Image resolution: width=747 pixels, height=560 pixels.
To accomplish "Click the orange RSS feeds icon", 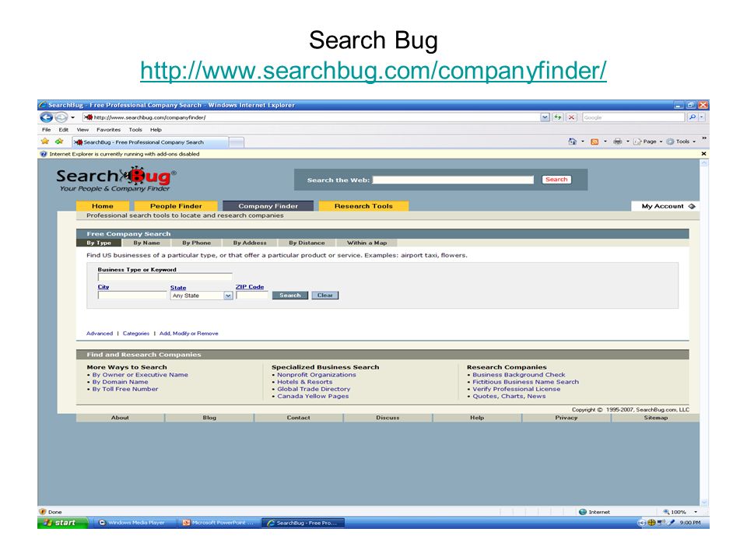I will (x=594, y=142).
